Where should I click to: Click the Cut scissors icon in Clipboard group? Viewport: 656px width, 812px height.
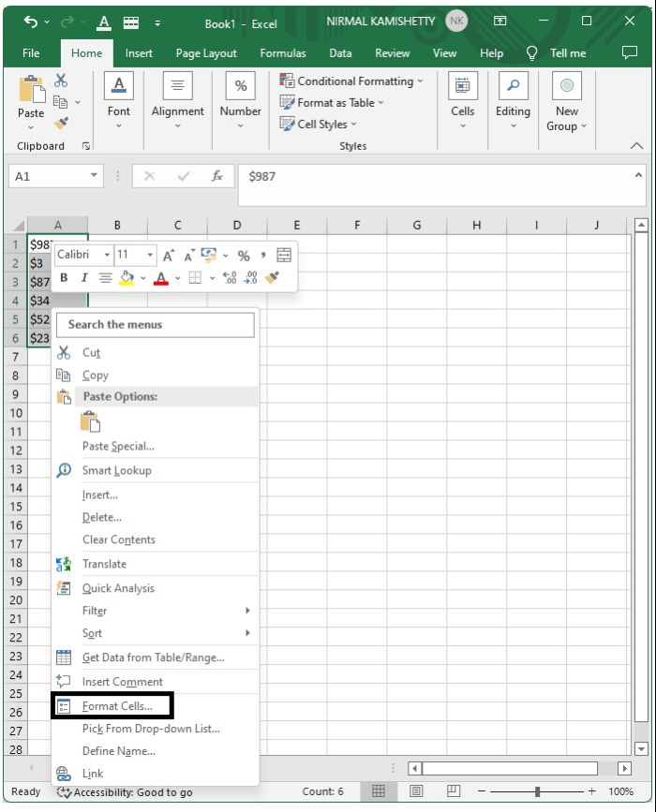click(61, 80)
